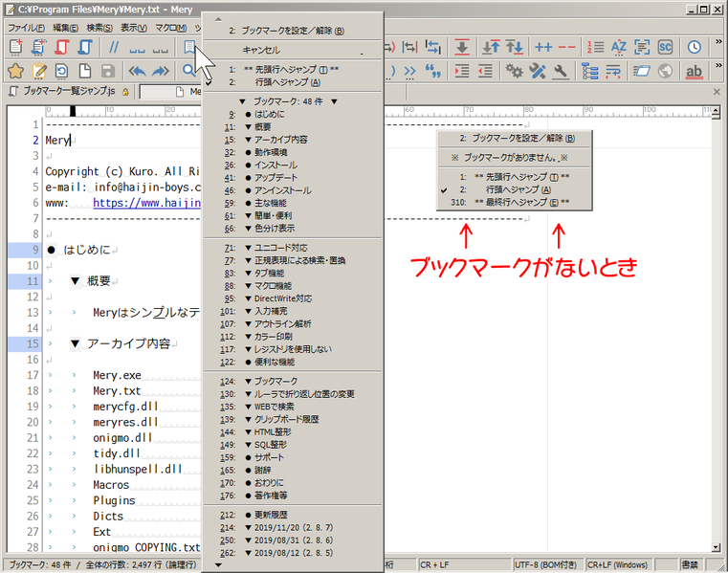Click the outline tree structure icon
This screenshot has width=728, height=573.
589,71
